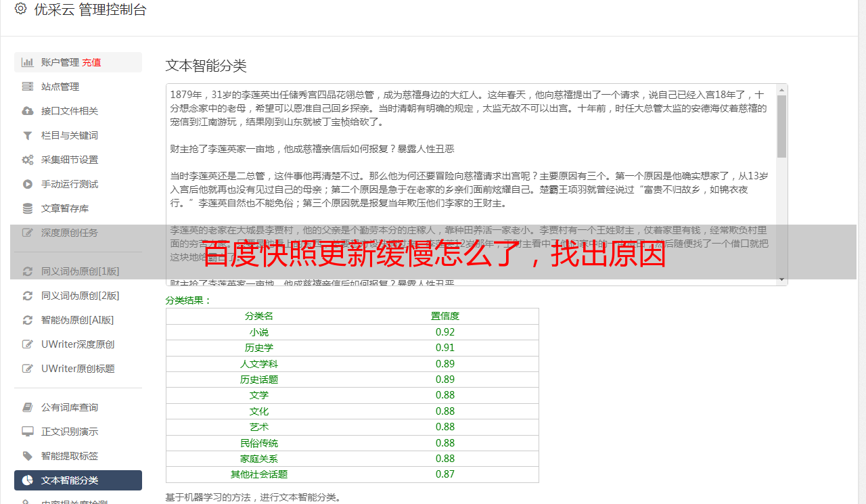The image size is (866, 504).
Task: Click the red 充值 recharge link
Action: (x=91, y=62)
